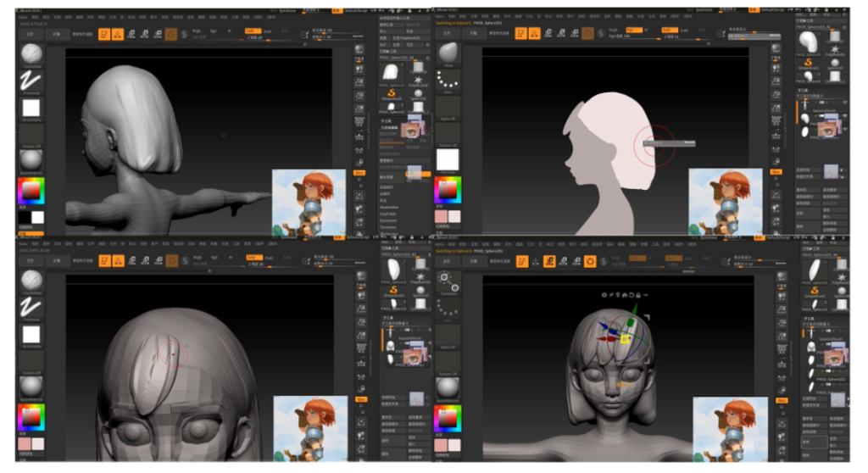Screen dimensions: 868x473
Task: Activate Scale mode icon in top-left screenshot toolbar
Action: [x=144, y=35]
